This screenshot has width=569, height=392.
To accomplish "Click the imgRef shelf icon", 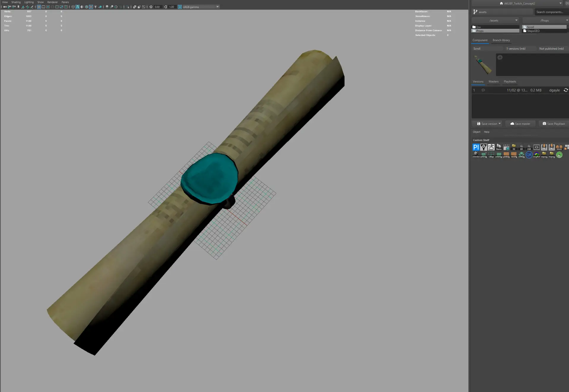I will 537,155.
